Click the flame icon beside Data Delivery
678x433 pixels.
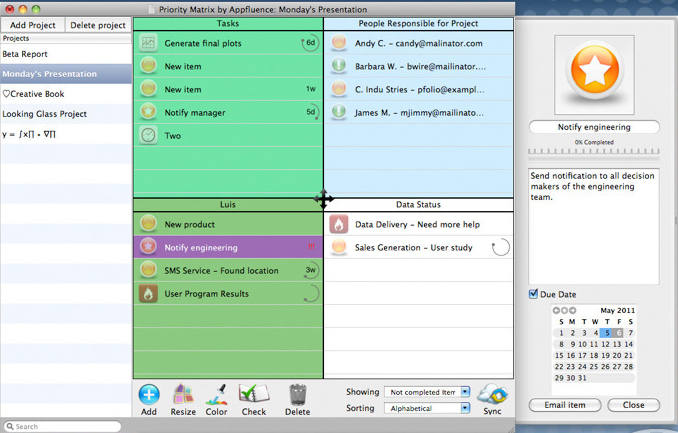click(339, 225)
